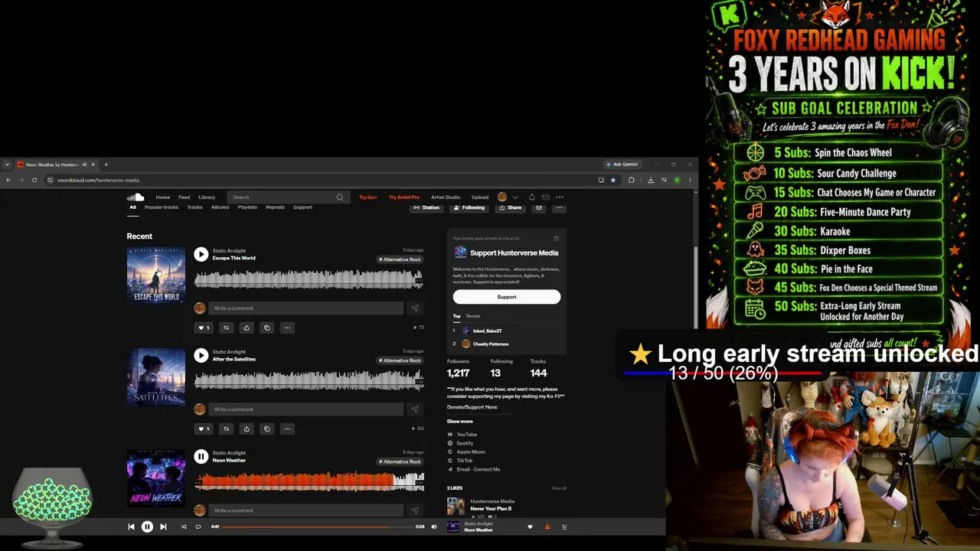980x551 pixels.
Task: Bookmark this page with Chrome star icon
Action: 613,180
